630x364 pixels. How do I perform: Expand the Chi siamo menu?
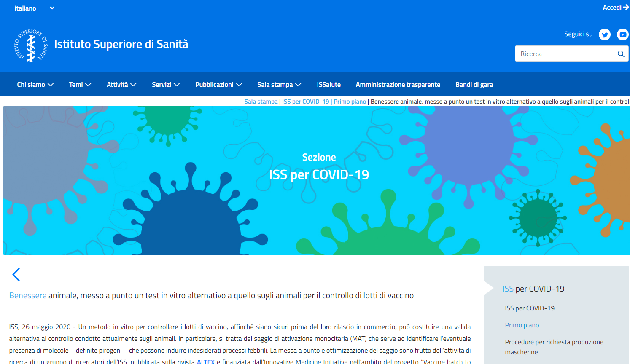(x=35, y=85)
